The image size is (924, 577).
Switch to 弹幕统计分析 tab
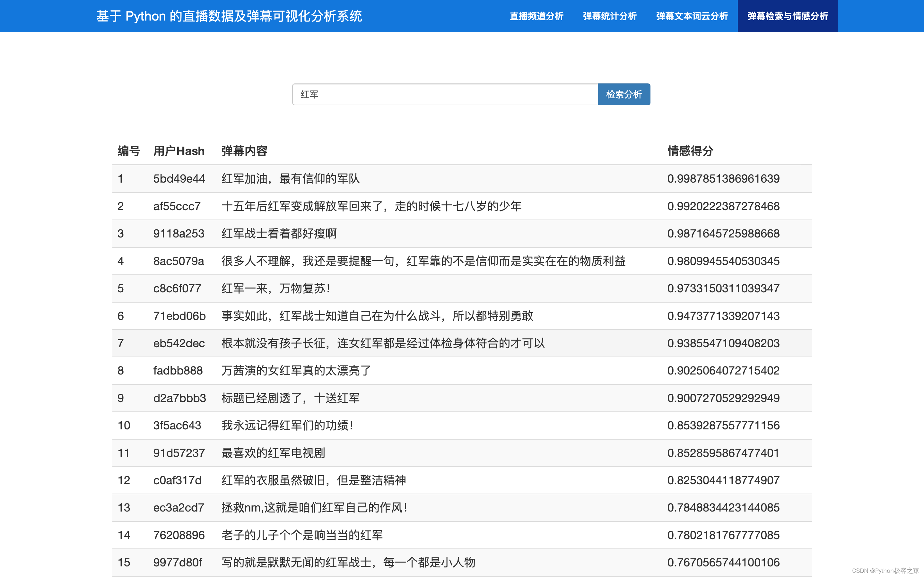(x=609, y=16)
